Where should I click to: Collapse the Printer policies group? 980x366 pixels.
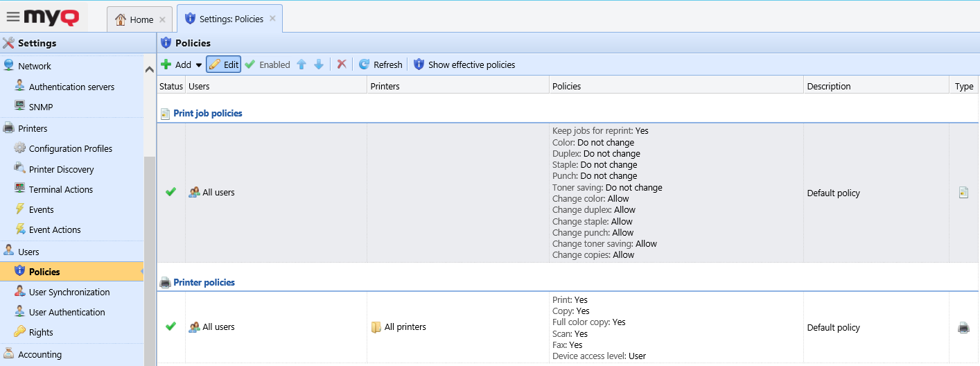204,282
